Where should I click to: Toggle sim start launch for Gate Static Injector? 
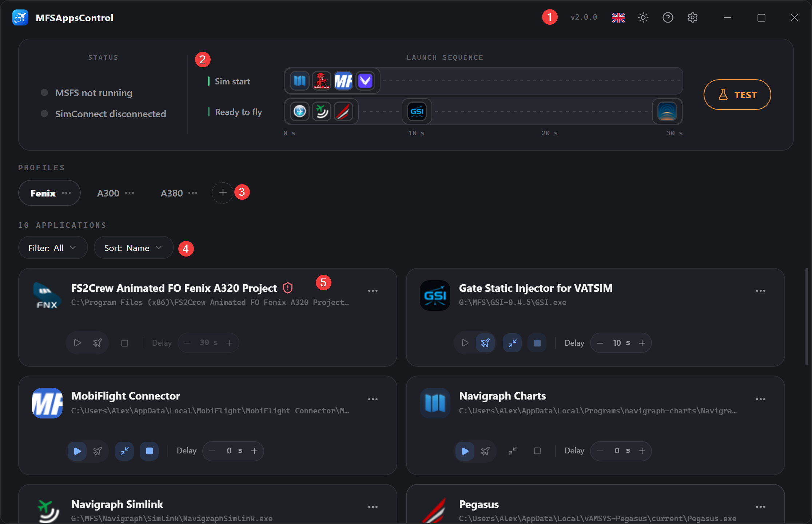click(465, 343)
